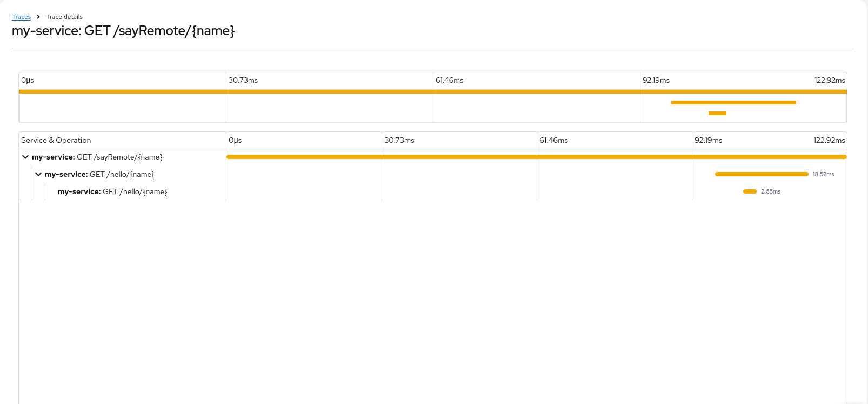Click the Trace details breadcrumb text
This screenshot has width=868, height=404.
coord(64,17)
